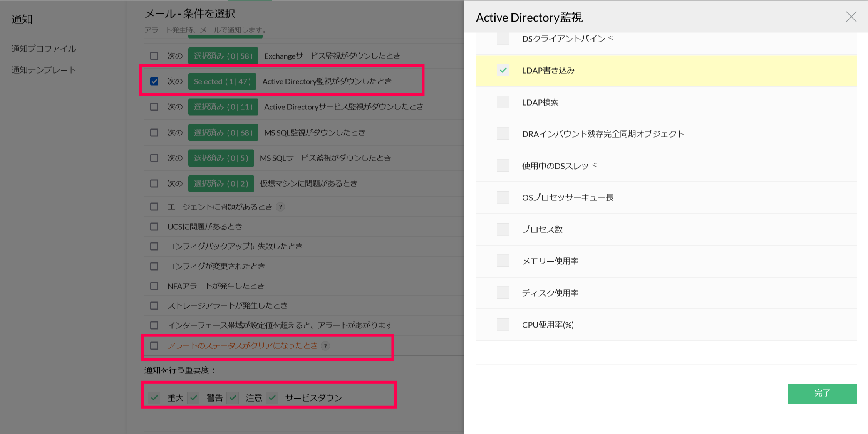This screenshot has height=434, width=868.
Task: Check the プロセス数 checkbox
Action: pos(503,229)
